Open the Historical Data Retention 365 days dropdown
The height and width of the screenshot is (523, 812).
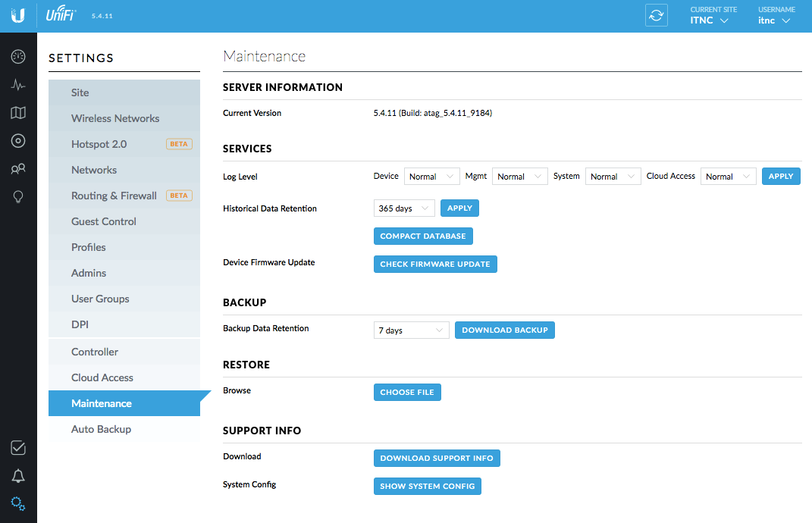click(x=404, y=208)
